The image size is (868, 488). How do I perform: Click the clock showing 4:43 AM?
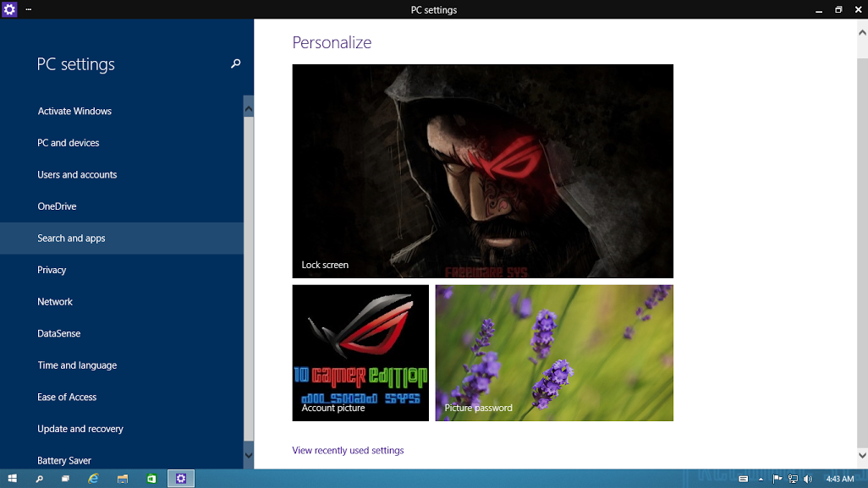pyautogui.click(x=840, y=479)
